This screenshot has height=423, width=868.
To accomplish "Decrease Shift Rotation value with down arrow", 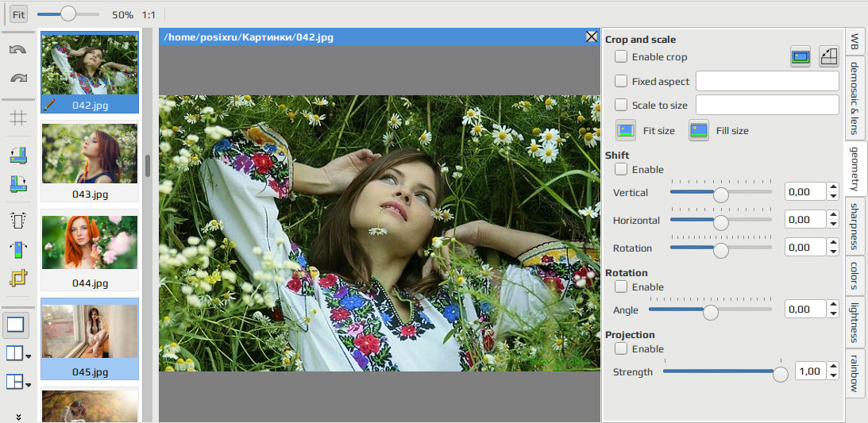I will coord(833,252).
